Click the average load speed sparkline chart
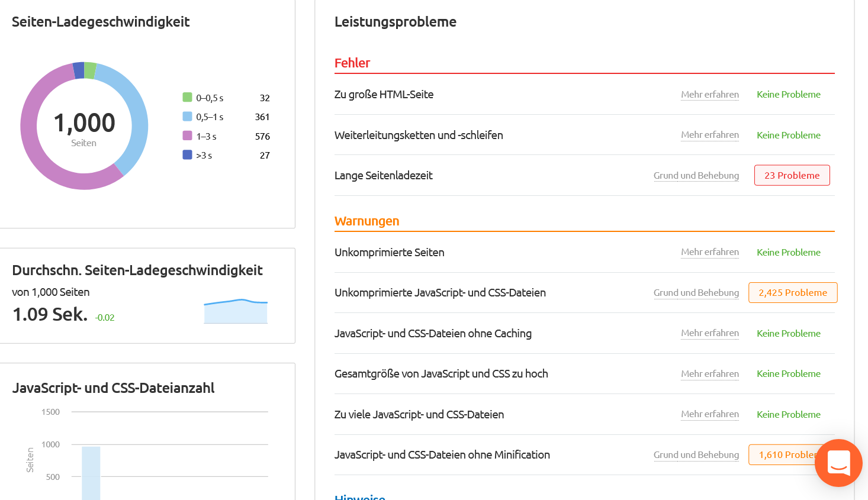 (236, 311)
